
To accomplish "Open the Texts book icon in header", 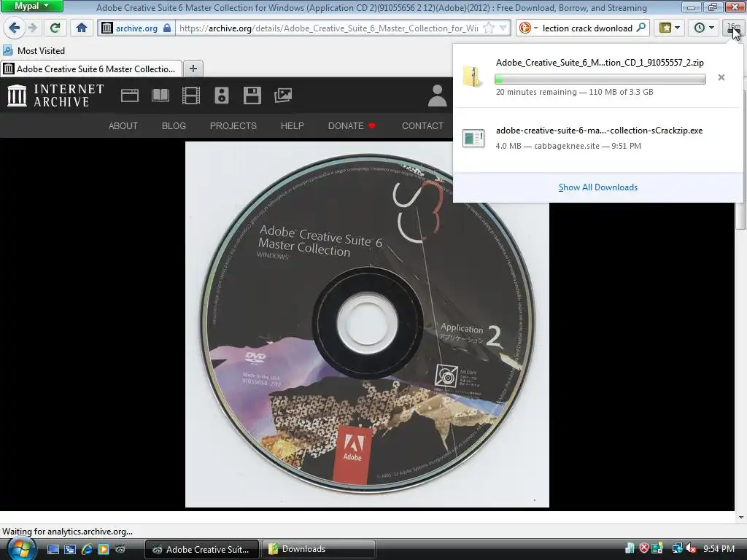I will point(160,96).
